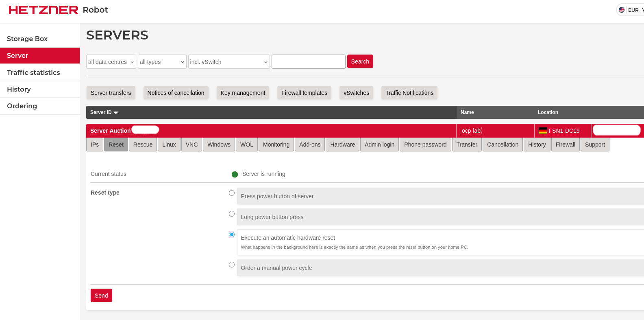Click the red Search button
This screenshot has height=320, width=644.
360,61
